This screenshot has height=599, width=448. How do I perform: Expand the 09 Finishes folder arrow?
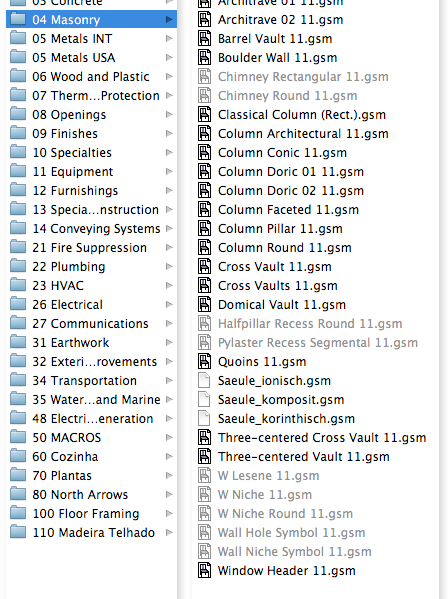click(169, 133)
